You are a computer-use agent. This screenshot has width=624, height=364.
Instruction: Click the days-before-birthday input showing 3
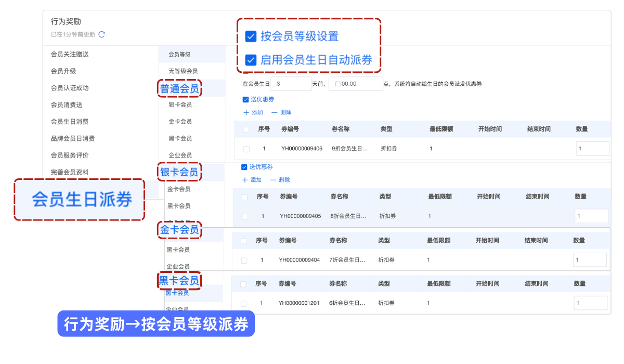click(291, 84)
